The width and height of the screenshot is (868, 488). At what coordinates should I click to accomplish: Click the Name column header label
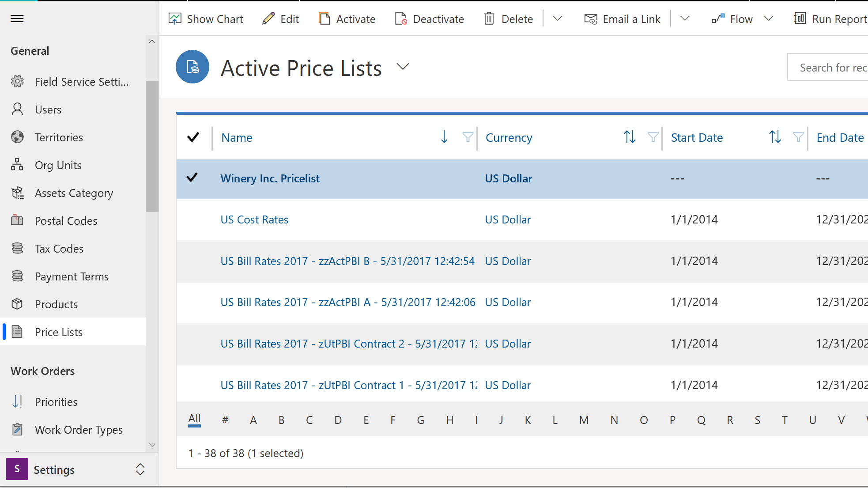(237, 137)
